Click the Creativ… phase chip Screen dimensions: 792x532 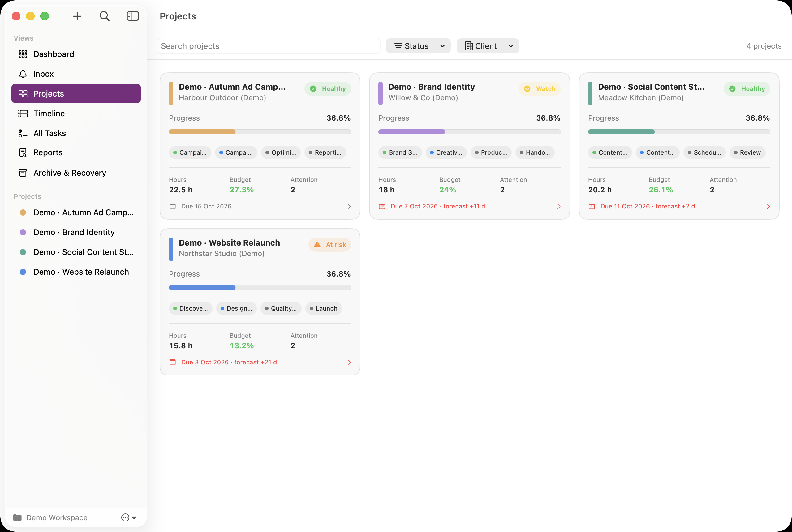pyautogui.click(x=446, y=153)
